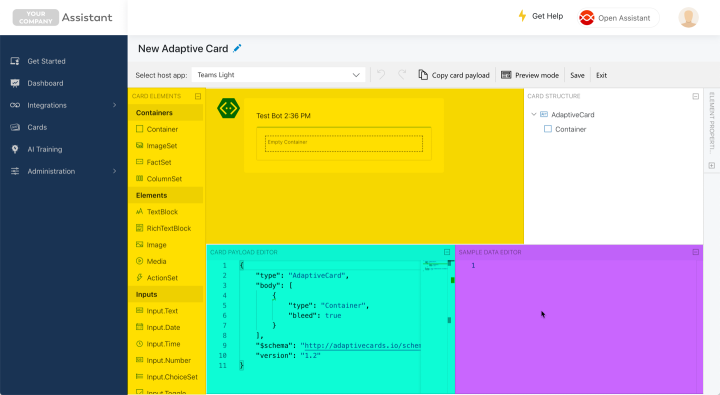Click the Empty Container placeholder in card
720x395 pixels.
pyautogui.click(x=344, y=144)
